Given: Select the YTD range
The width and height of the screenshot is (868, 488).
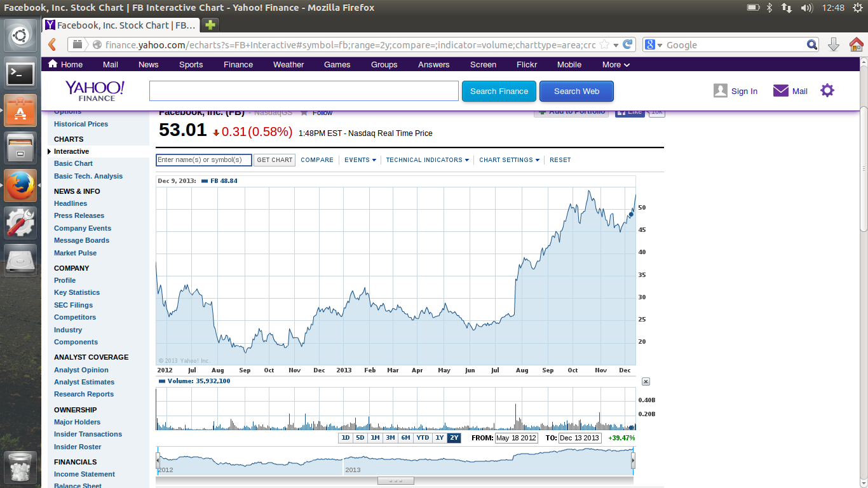Looking at the screenshot, I should [x=423, y=438].
